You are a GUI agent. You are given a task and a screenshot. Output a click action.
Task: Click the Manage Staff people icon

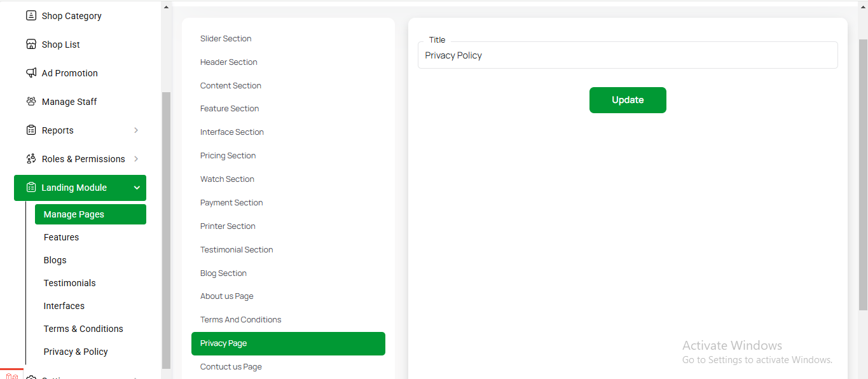[31, 102]
